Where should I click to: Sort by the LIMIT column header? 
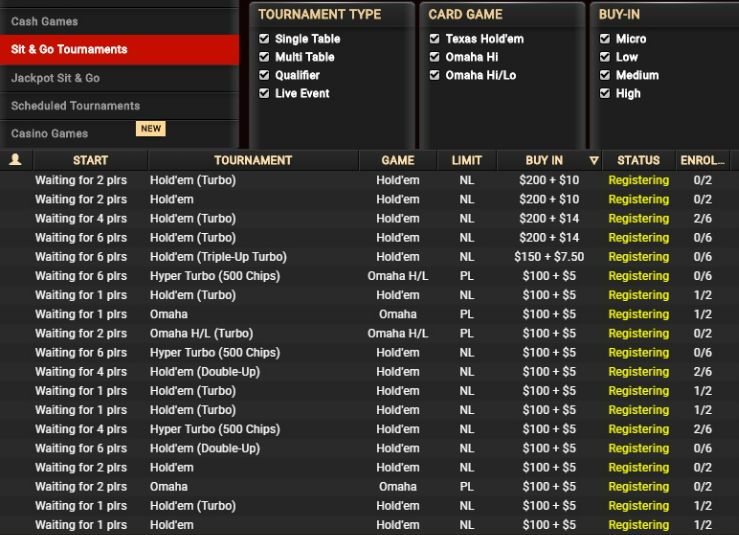pyautogui.click(x=467, y=160)
